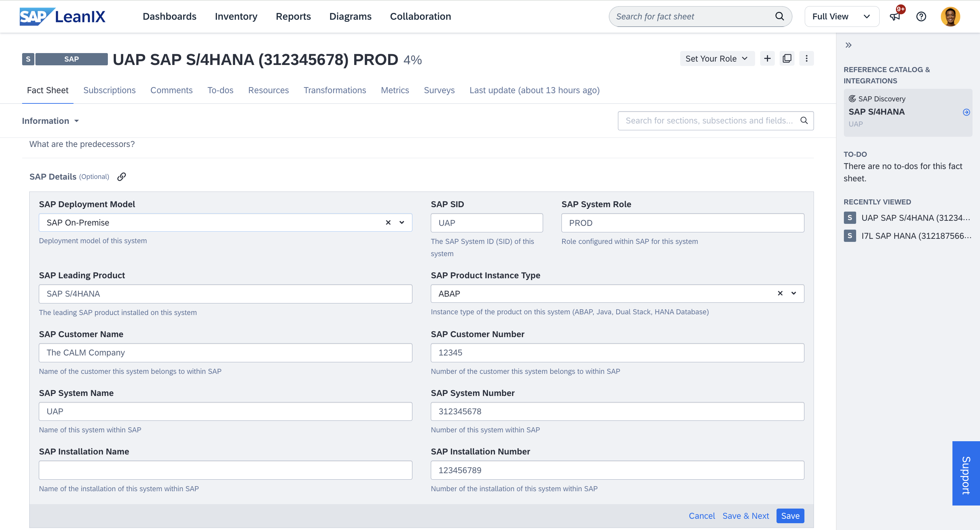Open the Set Your Role dropdown
The image size is (980, 530).
point(717,59)
